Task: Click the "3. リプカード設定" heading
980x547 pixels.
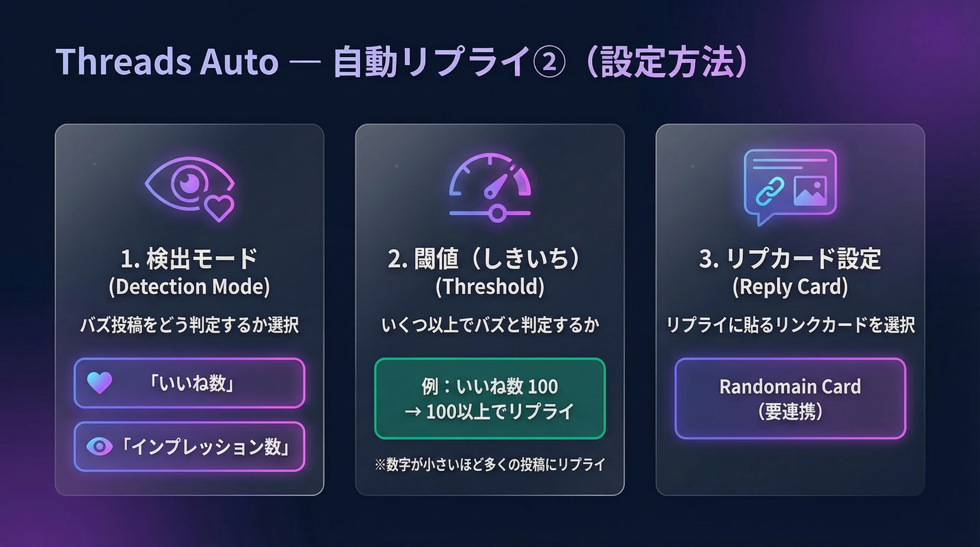Action: (790, 259)
